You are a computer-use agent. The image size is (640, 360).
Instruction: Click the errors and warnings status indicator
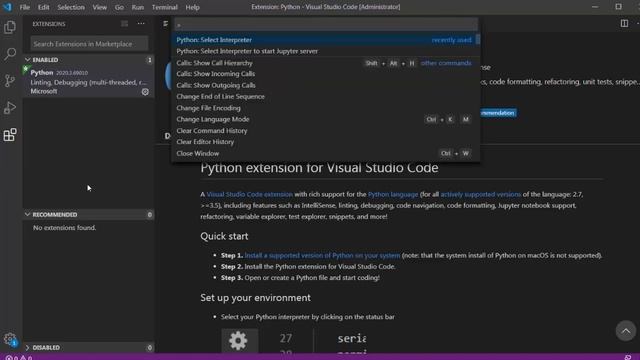point(19,357)
